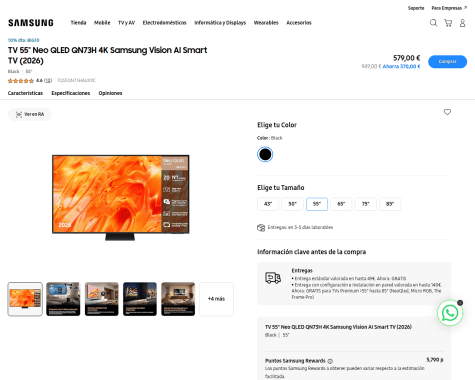
Task: Select the second product thumbnail
Action: point(63,299)
